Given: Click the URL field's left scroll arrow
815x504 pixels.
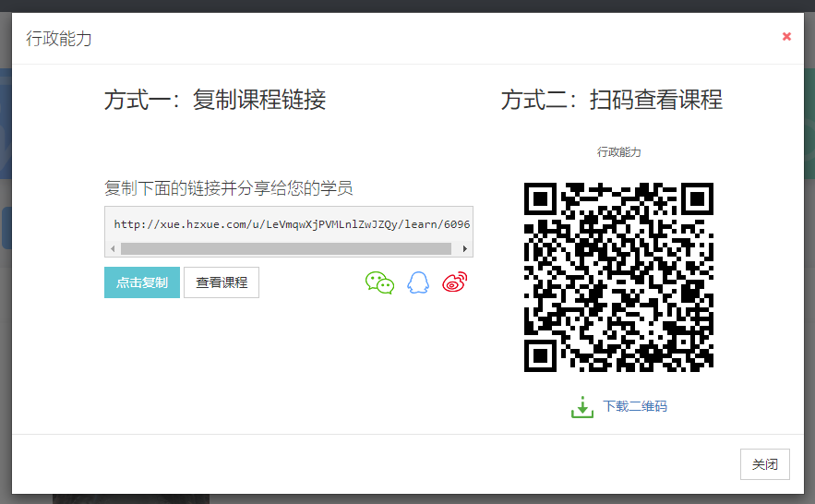Looking at the screenshot, I should coord(113,249).
